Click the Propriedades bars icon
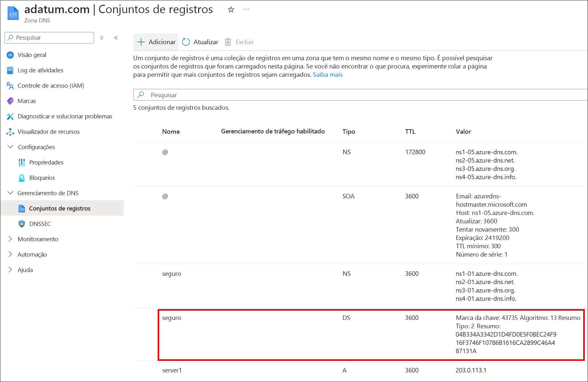Image resolution: width=588 pixels, height=382 pixels. click(22, 163)
